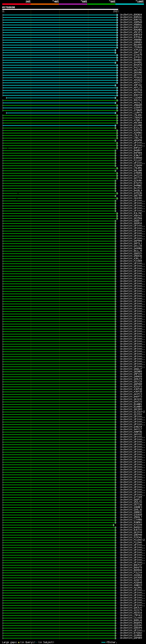Select label UniRef100_B8CFU7
Viewport: 146px width, 644px height.
click(131, 565)
